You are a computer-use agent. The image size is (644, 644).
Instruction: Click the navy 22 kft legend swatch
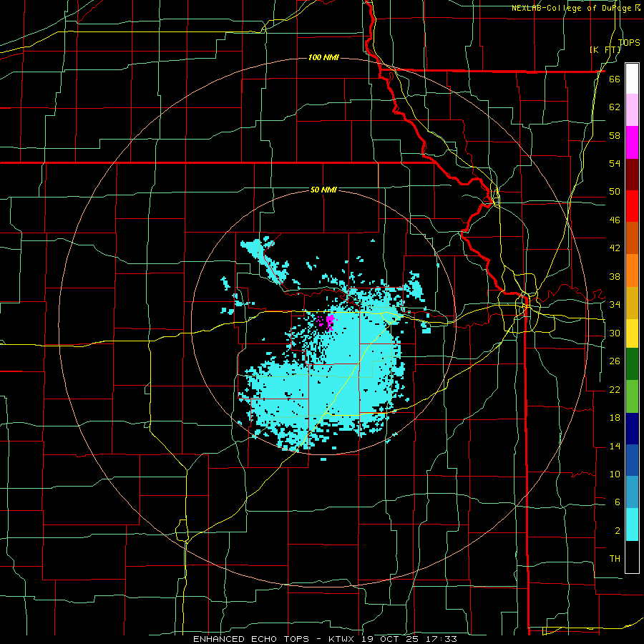click(x=632, y=429)
